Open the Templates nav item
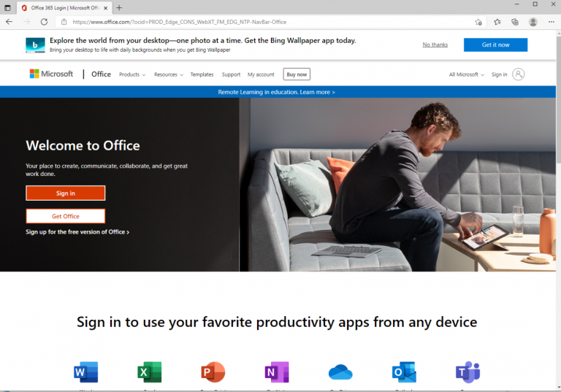This screenshot has height=392, width=561. click(202, 74)
